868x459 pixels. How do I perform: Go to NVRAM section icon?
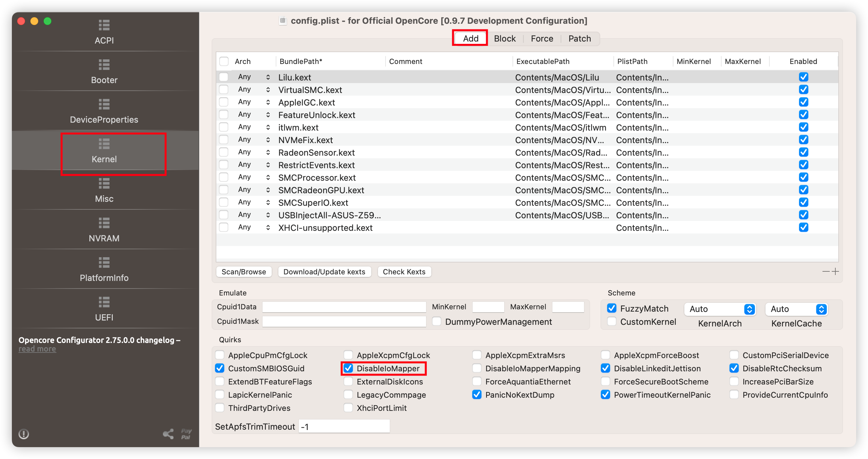click(104, 223)
